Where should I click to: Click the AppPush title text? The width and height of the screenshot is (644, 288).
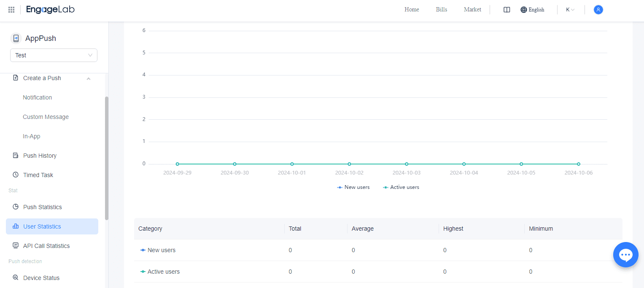(40, 38)
